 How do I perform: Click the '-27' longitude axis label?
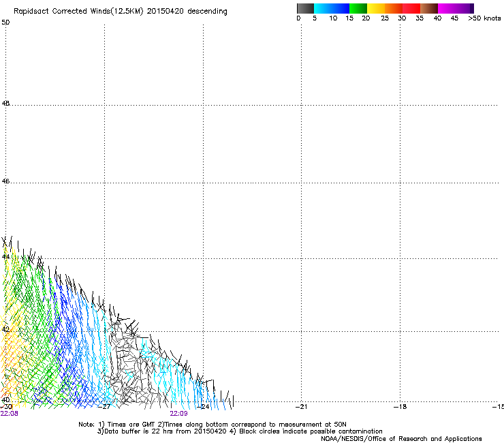tap(104, 407)
